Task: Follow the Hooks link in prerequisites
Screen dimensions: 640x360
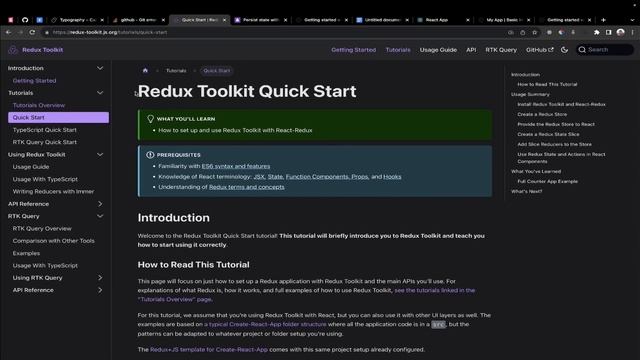Action: tap(392, 176)
